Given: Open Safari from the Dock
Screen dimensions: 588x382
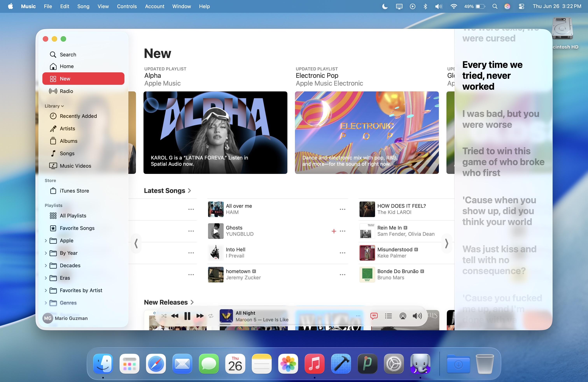Looking at the screenshot, I should tap(156, 364).
